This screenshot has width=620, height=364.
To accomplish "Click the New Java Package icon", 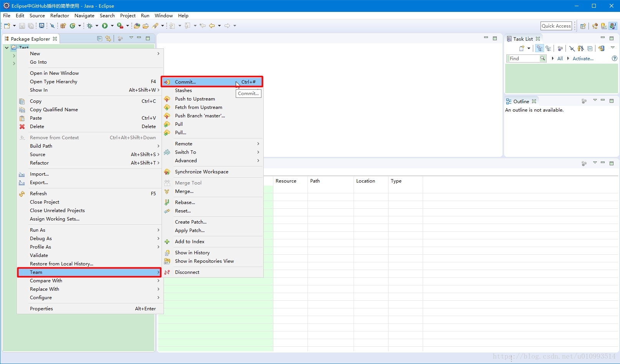I will click(x=63, y=26).
